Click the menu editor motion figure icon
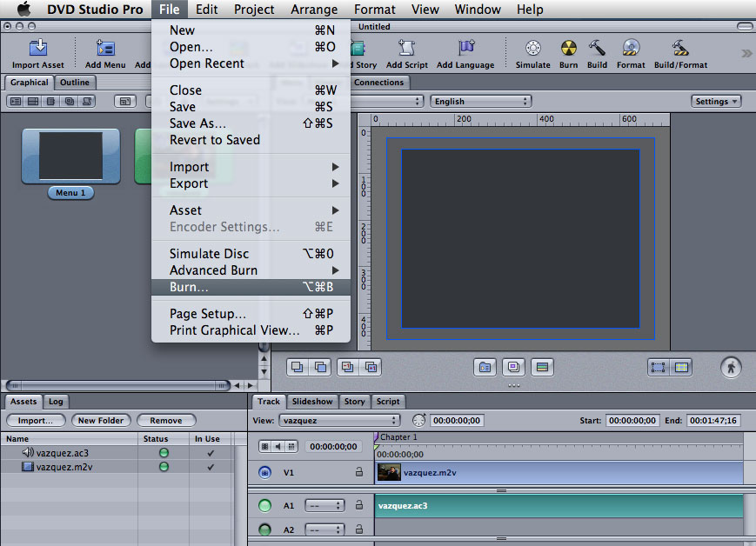Image resolution: width=756 pixels, height=546 pixels. pos(731,368)
